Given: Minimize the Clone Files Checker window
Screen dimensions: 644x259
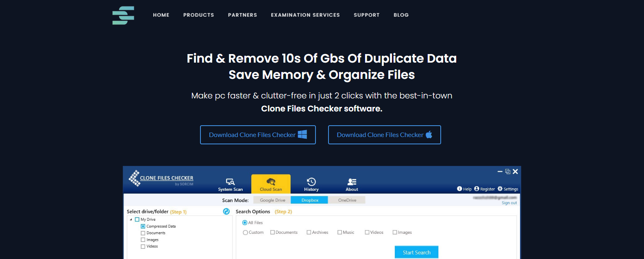Looking at the screenshot, I should pyautogui.click(x=500, y=172).
